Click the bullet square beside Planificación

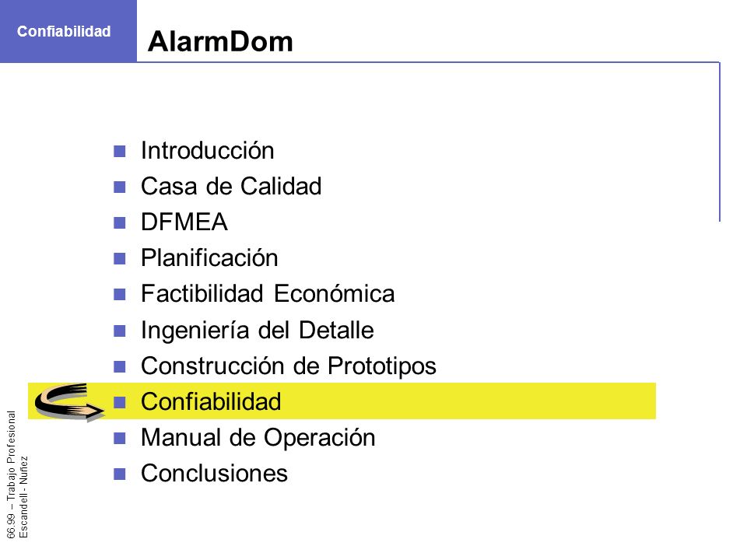coord(120,258)
